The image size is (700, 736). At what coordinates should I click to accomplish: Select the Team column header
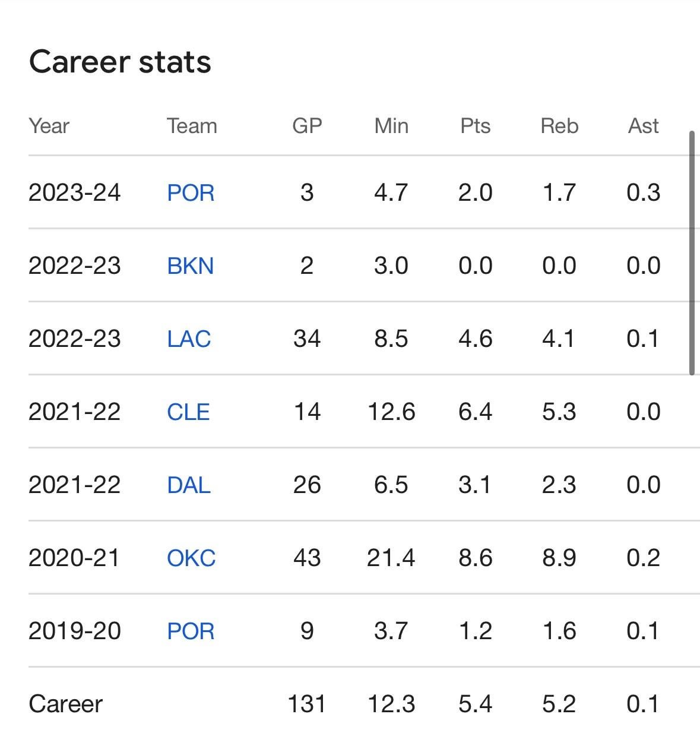tap(192, 126)
